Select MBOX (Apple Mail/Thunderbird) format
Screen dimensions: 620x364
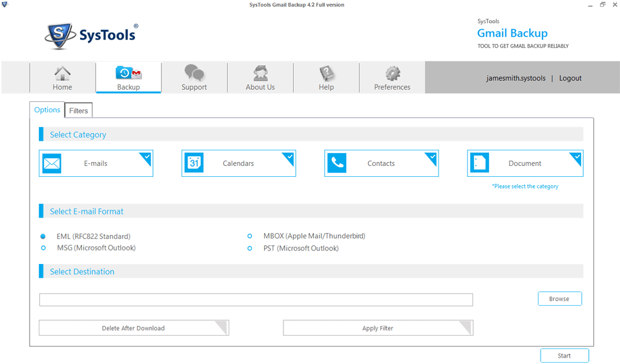pos(249,236)
